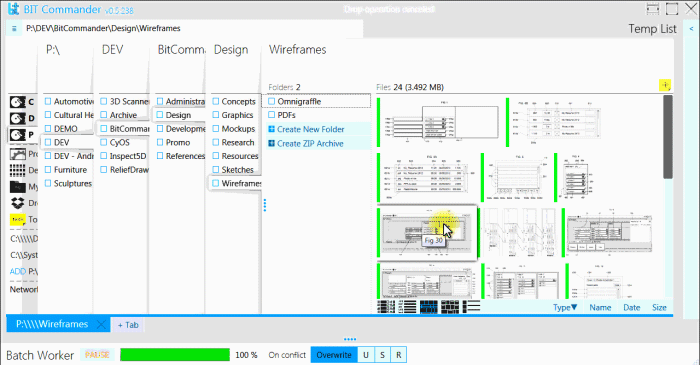Viewport: 700px width, 365px height.
Task: Open the D drive in the sidebar
Action: click(18, 118)
